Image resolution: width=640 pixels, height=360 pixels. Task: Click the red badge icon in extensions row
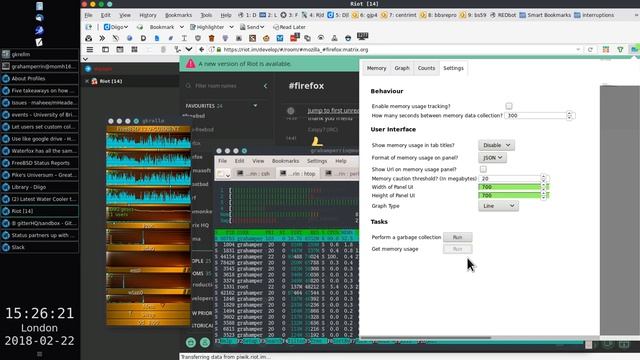pyautogui.click(x=295, y=38)
